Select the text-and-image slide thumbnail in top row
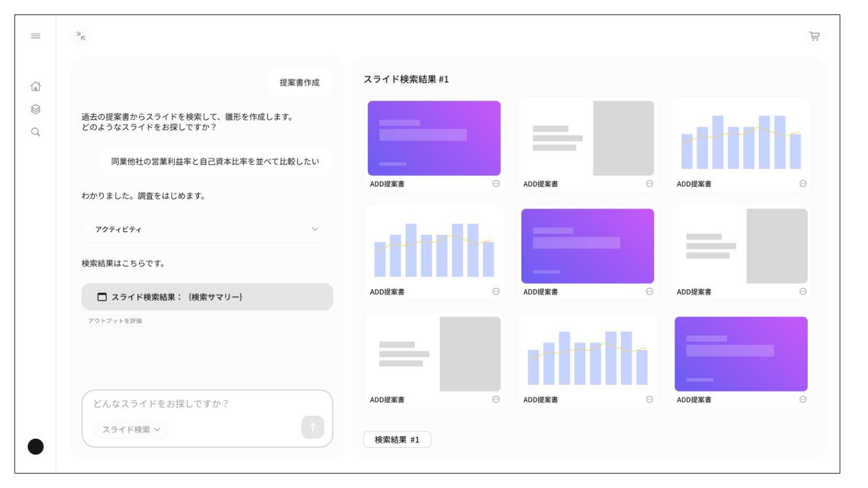The image size is (868, 488). coord(588,138)
